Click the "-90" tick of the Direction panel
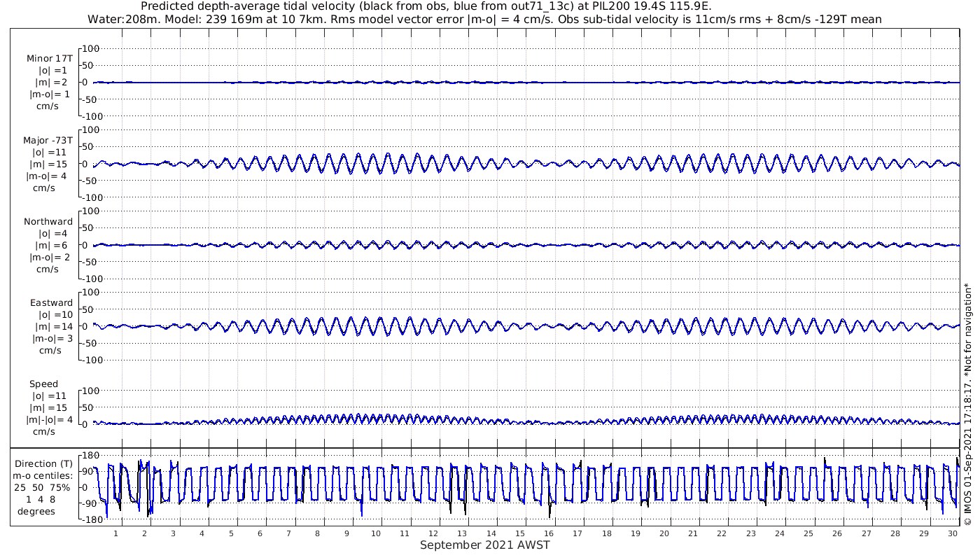The width and height of the screenshot is (980, 560). 90,504
